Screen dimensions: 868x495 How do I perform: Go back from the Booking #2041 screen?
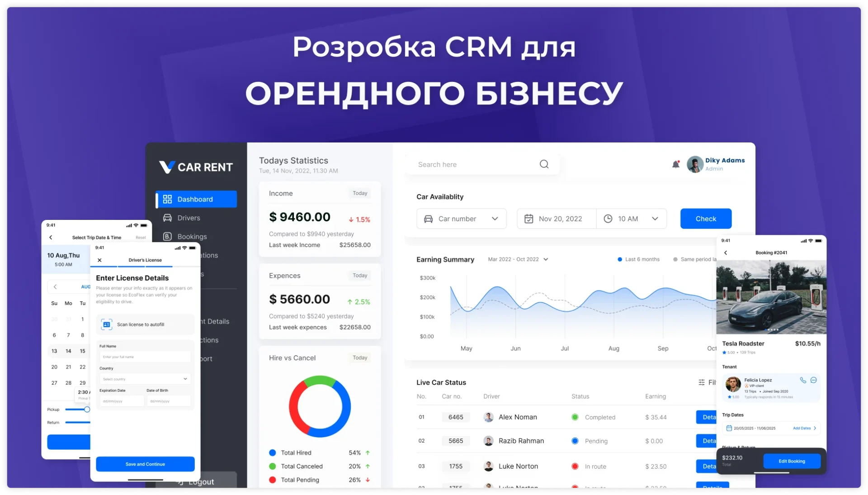click(726, 253)
